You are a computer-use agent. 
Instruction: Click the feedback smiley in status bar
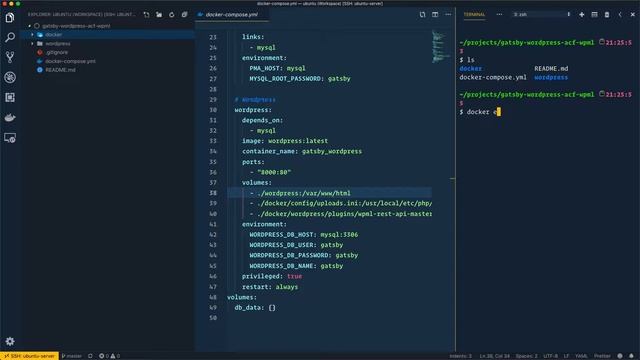point(620,356)
